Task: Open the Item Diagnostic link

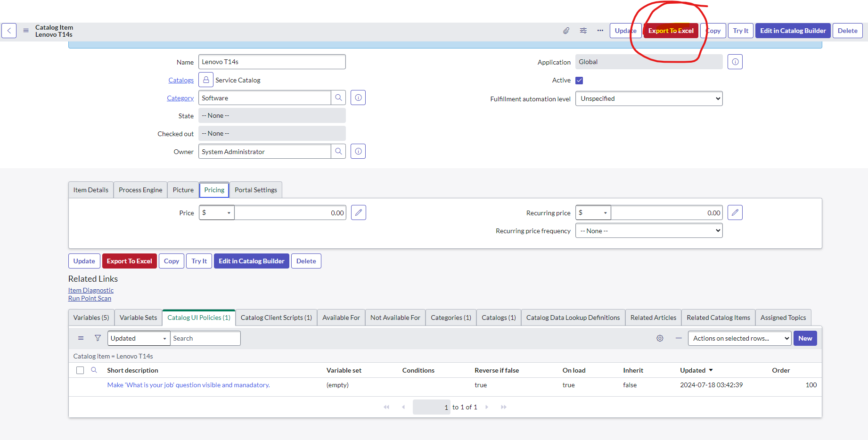Action: [91, 290]
